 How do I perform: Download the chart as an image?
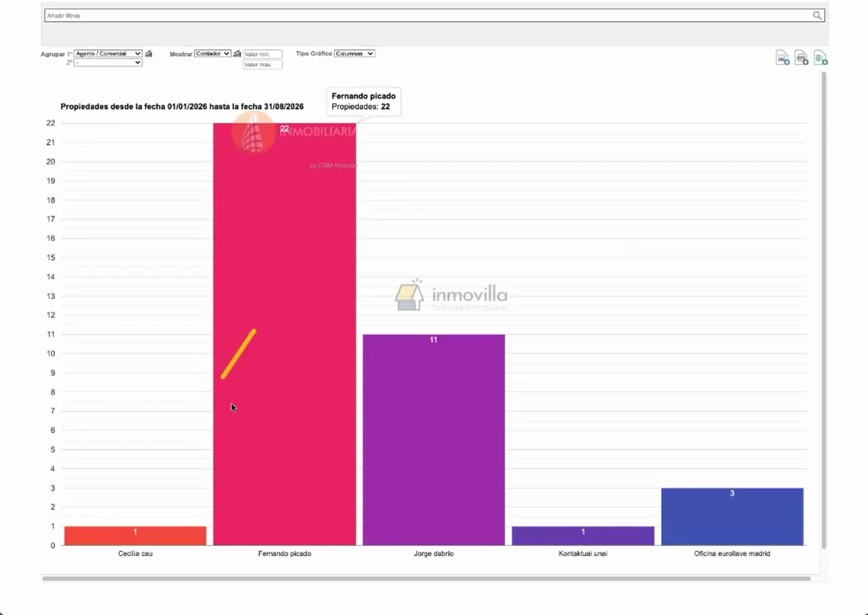[783, 58]
